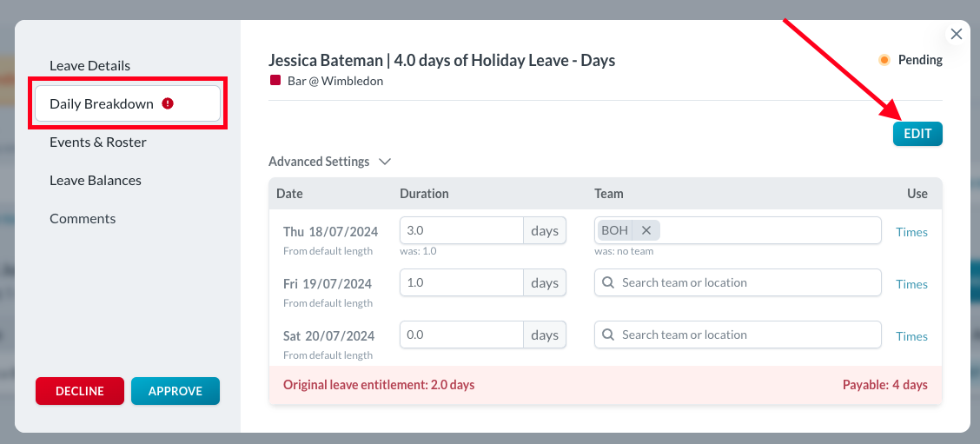Open the Leave Details tab
This screenshot has height=444, width=980.
(89, 65)
